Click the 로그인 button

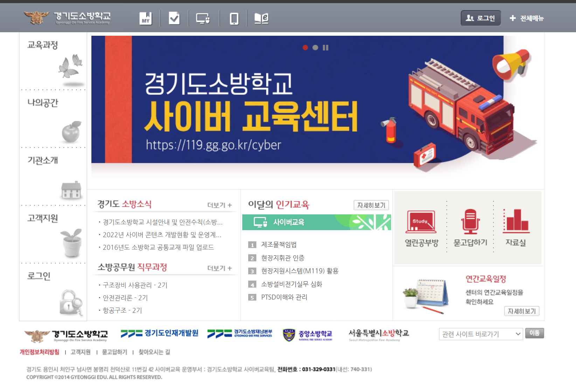480,18
